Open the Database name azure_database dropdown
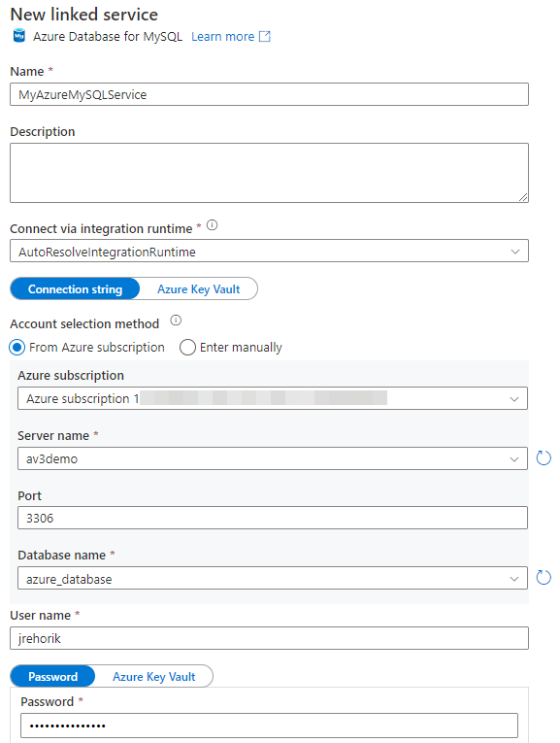This screenshot has height=743, width=560. (273, 579)
